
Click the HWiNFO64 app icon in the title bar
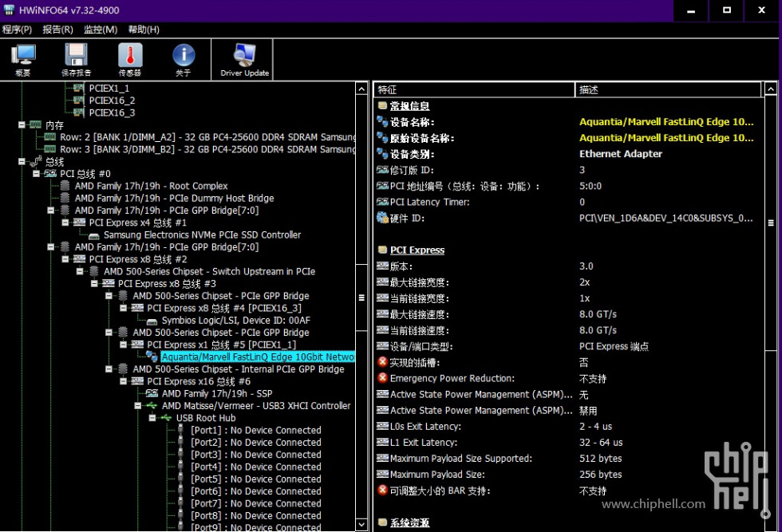[x=9, y=10]
